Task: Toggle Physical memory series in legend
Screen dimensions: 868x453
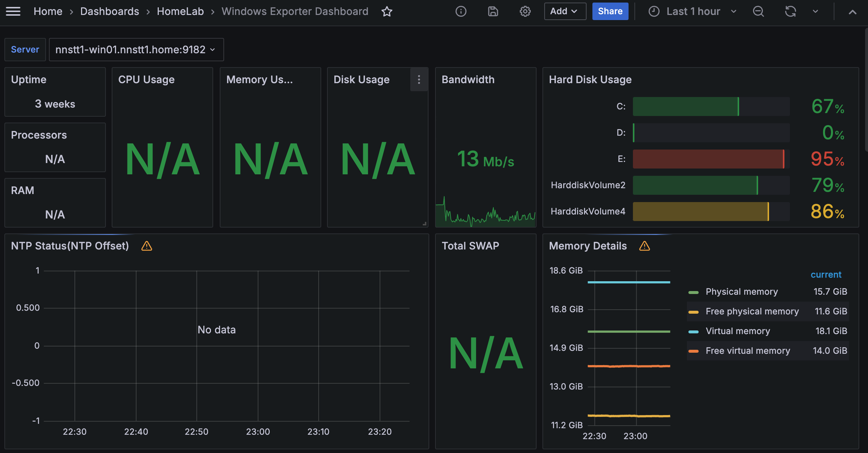Action: click(741, 292)
